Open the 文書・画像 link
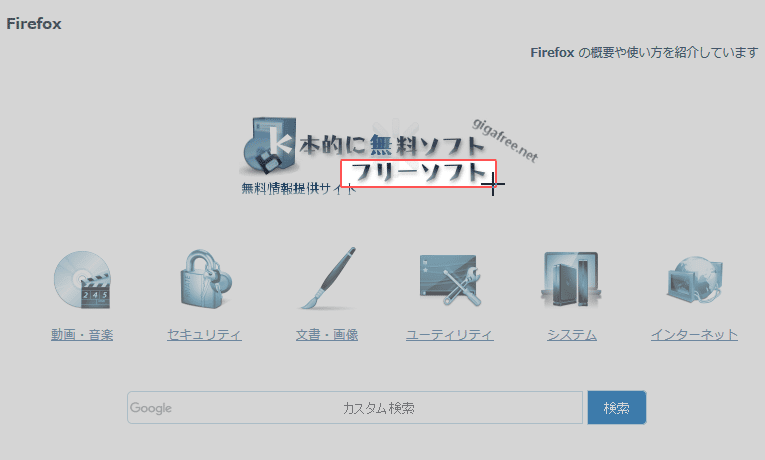This screenshot has height=460, width=765. [x=327, y=335]
